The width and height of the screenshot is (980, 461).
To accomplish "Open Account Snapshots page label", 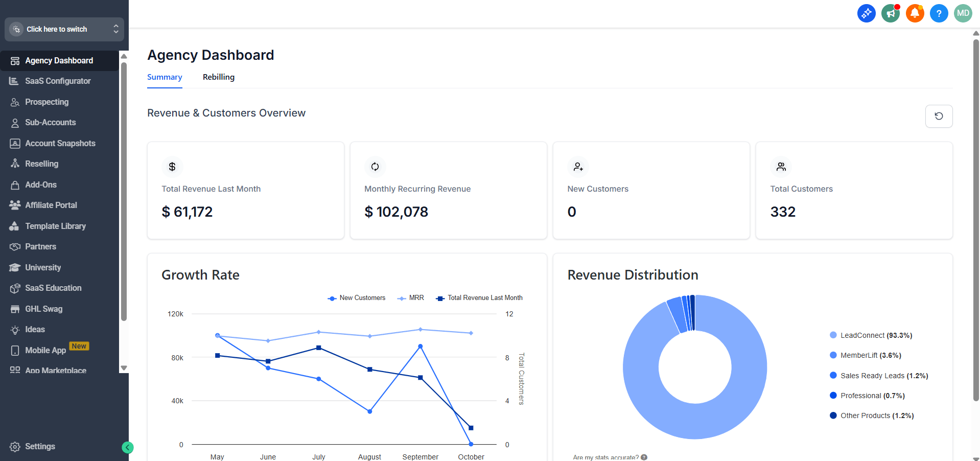I will coord(60,143).
